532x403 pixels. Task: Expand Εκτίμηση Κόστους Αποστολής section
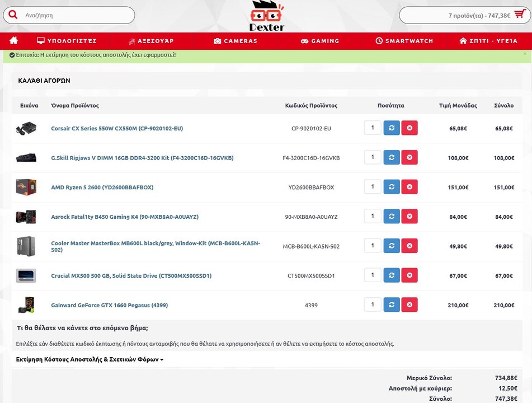click(x=90, y=359)
